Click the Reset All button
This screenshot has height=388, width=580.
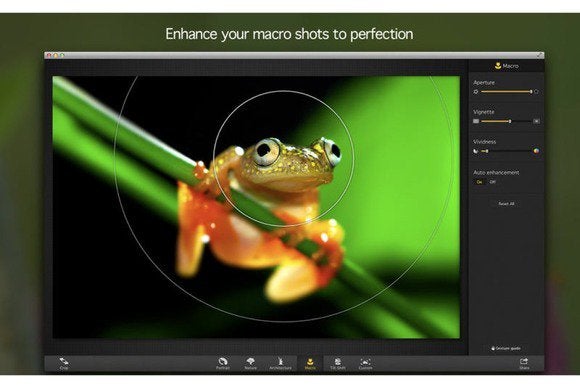coord(506,204)
